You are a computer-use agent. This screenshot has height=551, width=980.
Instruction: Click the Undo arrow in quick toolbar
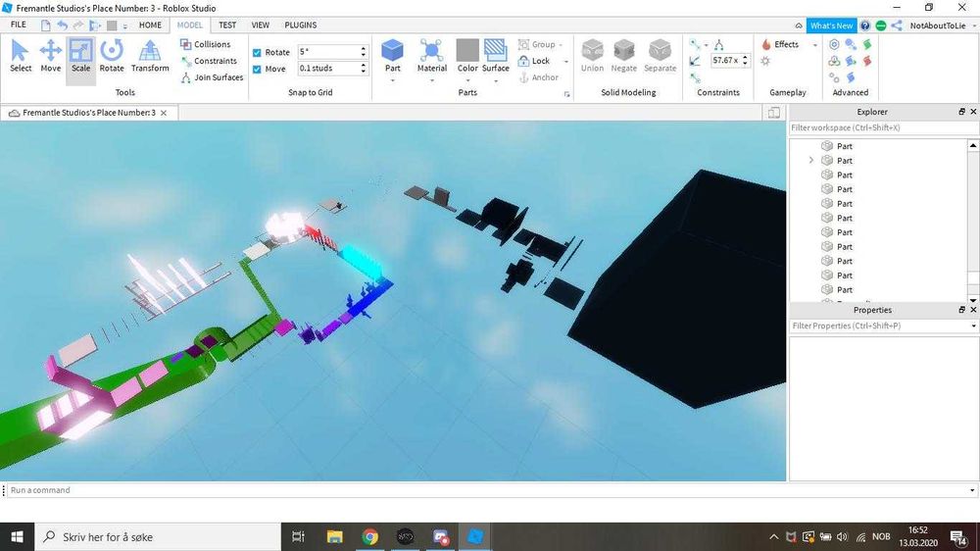pos(63,25)
